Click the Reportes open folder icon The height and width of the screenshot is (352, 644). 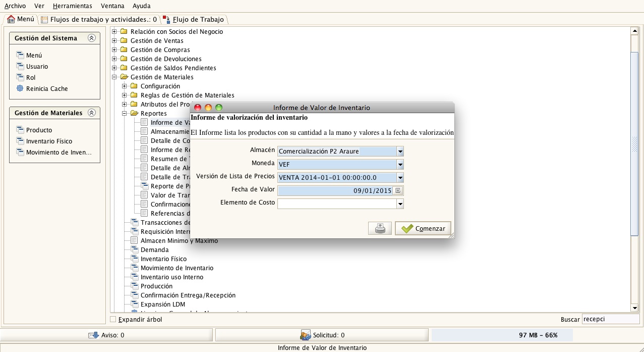click(134, 113)
